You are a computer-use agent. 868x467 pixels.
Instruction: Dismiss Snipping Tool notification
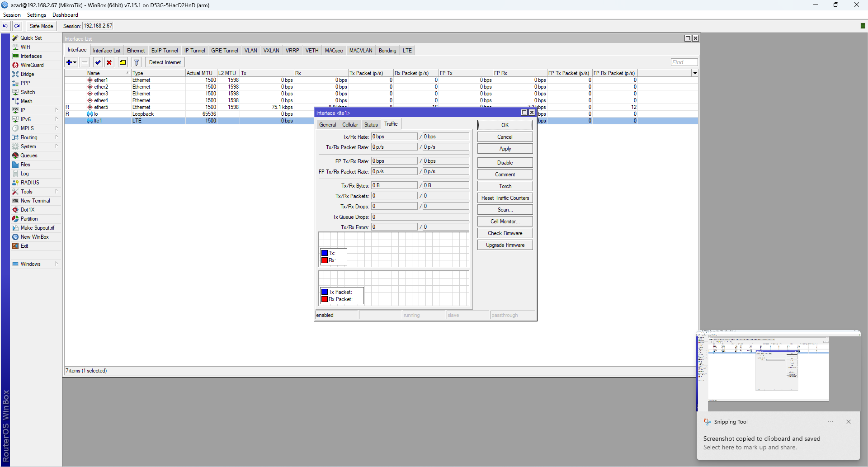click(x=849, y=422)
